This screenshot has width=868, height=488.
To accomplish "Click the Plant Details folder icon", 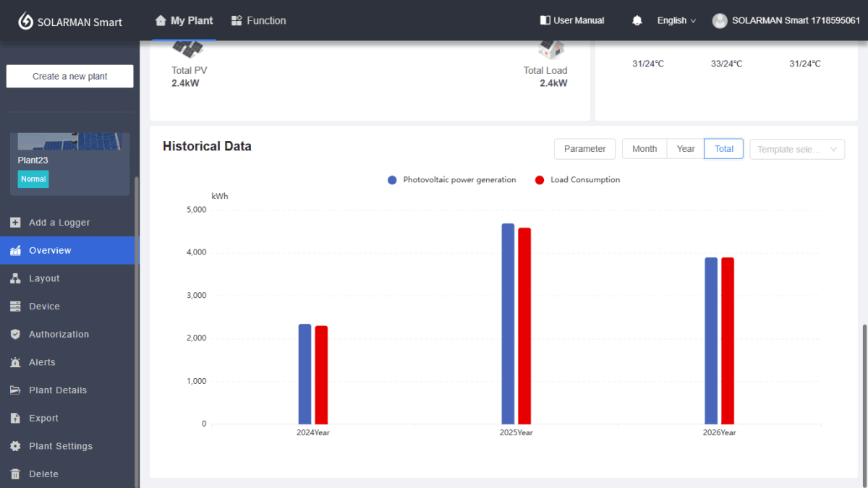I will tap(15, 390).
